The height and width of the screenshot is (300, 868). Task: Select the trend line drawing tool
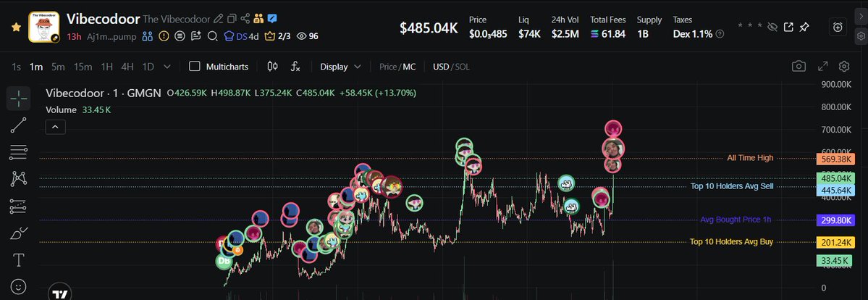click(19, 125)
